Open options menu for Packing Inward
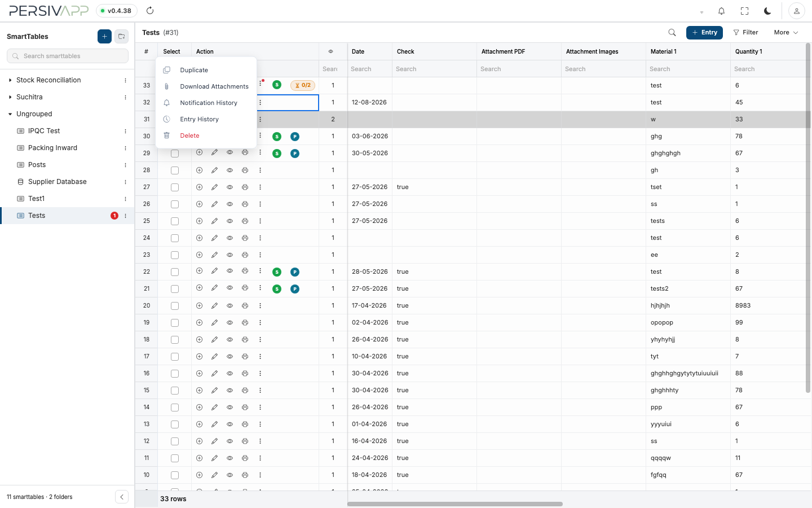The height and width of the screenshot is (508, 812). (x=125, y=148)
